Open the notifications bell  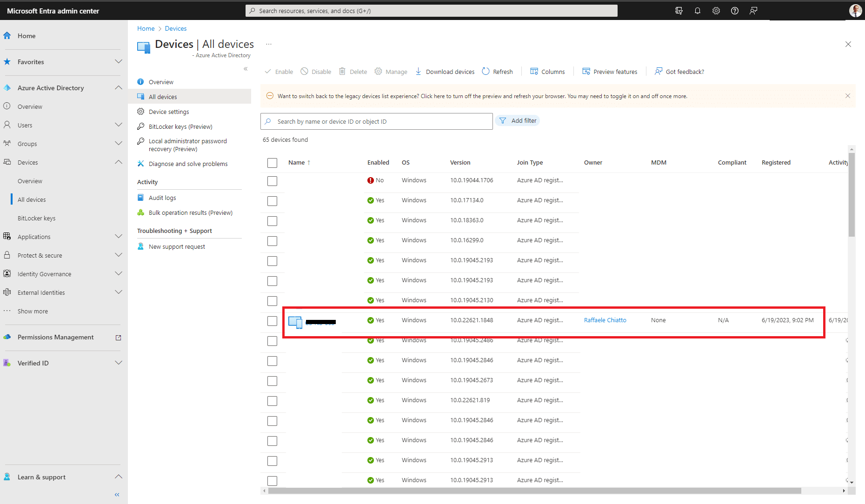[698, 11]
